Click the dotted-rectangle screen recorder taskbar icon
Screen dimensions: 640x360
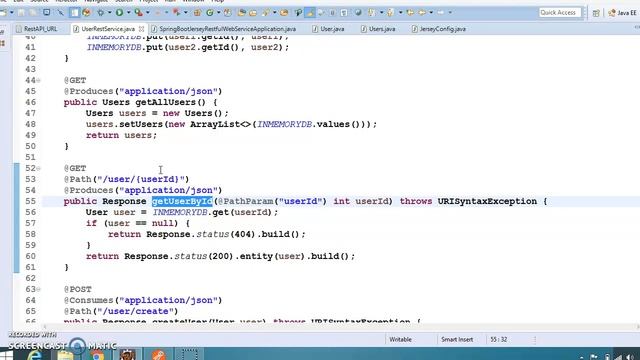[189, 354]
